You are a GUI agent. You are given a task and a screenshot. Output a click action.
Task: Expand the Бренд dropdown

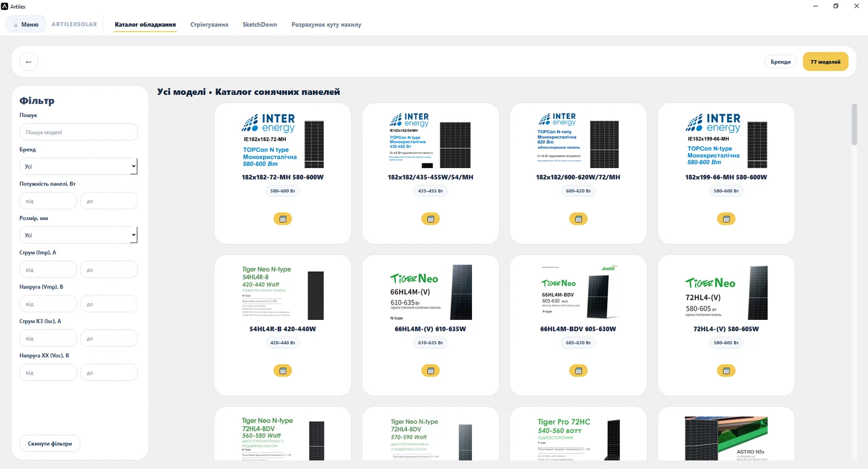click(79, 166)
